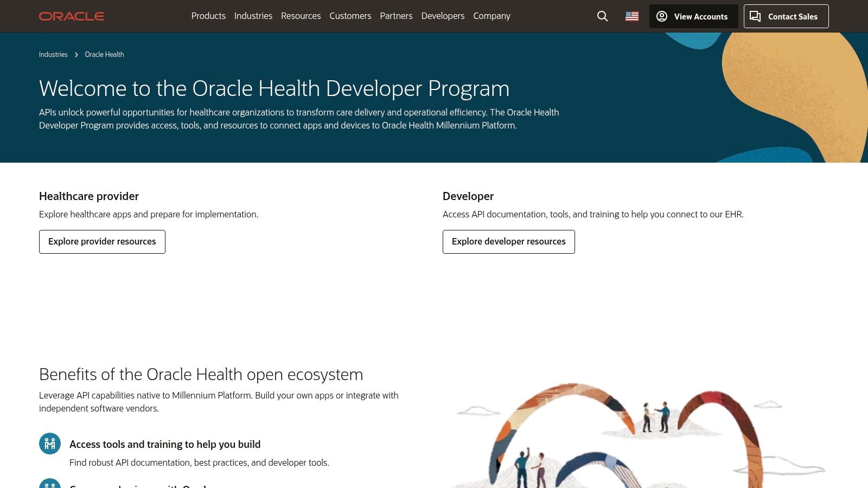Click the access tools and training icon
Screen dimensions: 868x488
[49, 443]
